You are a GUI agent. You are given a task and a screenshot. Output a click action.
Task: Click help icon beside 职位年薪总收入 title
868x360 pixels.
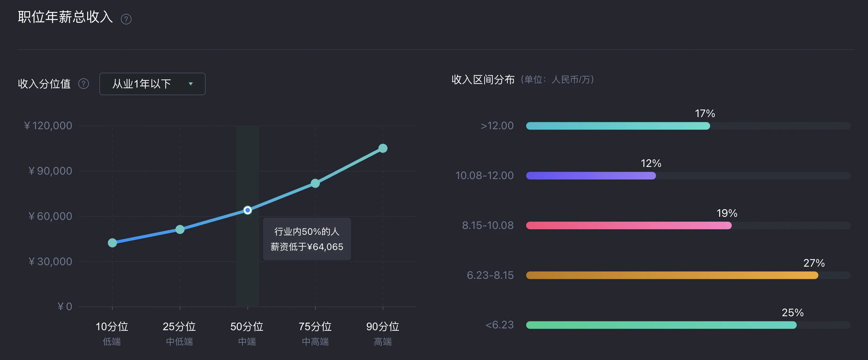[x=126, y=19]
